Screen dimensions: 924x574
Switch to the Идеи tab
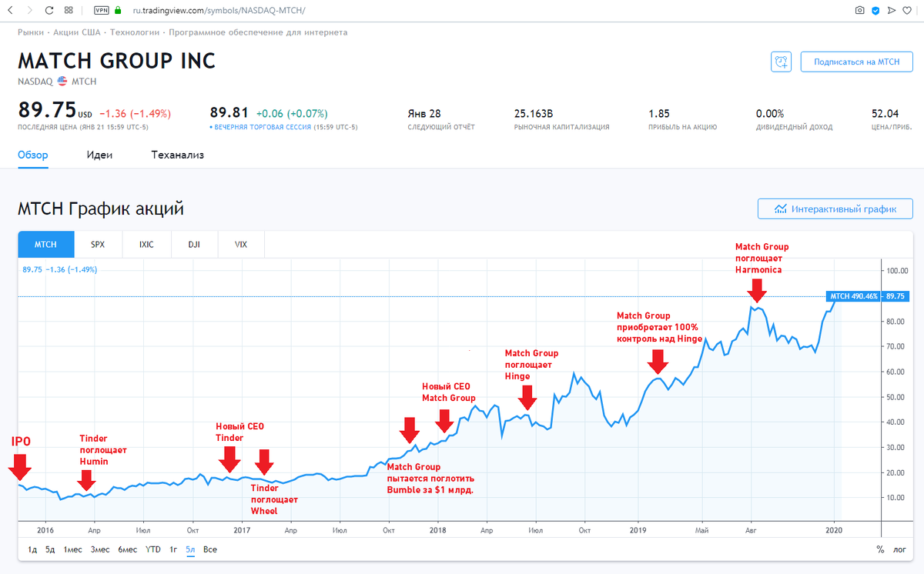pos(99,155)
